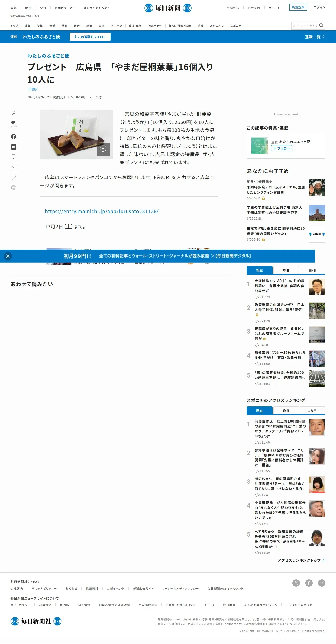Screen dimensions: 336x644
Task: Click the フォロー button in sidebar card
Action: 282,148
